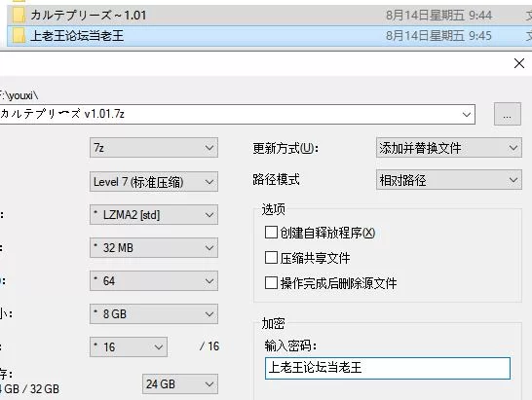Open the 16 CPU threads dropdown
This screenshot has width=532, height=400.
pyautogui.click(x=129, y=346)
